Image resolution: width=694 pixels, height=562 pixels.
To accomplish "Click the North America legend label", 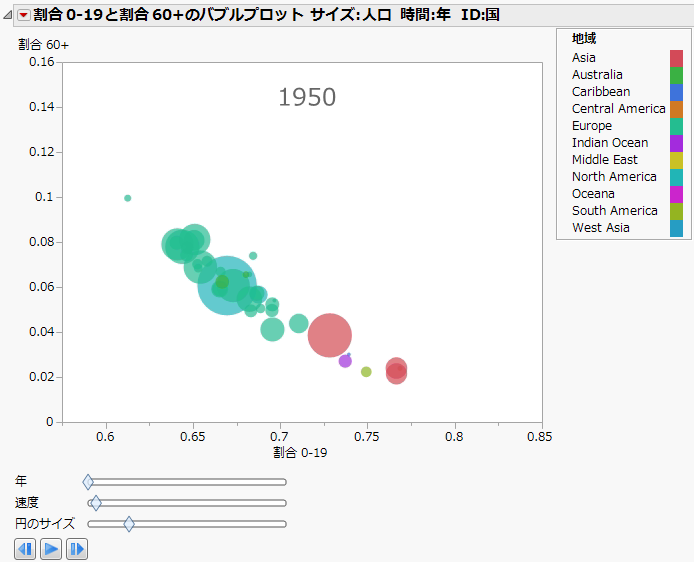I will pyautogui.click(x=614, y=177).
